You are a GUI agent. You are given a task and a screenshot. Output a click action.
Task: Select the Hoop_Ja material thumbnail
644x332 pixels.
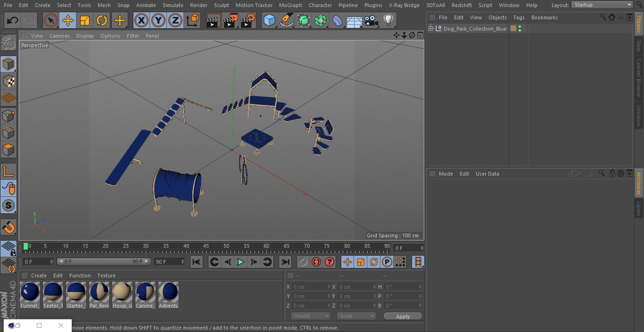(122, 295)
